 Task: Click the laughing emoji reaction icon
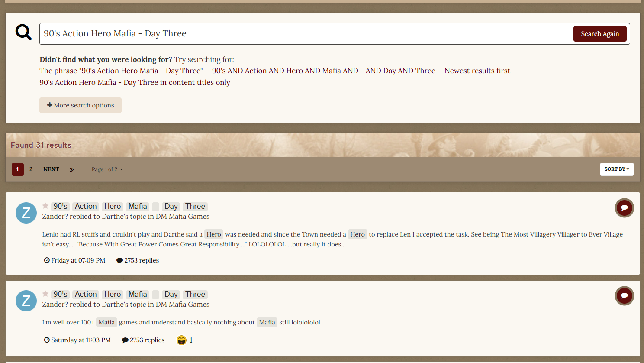181,340
